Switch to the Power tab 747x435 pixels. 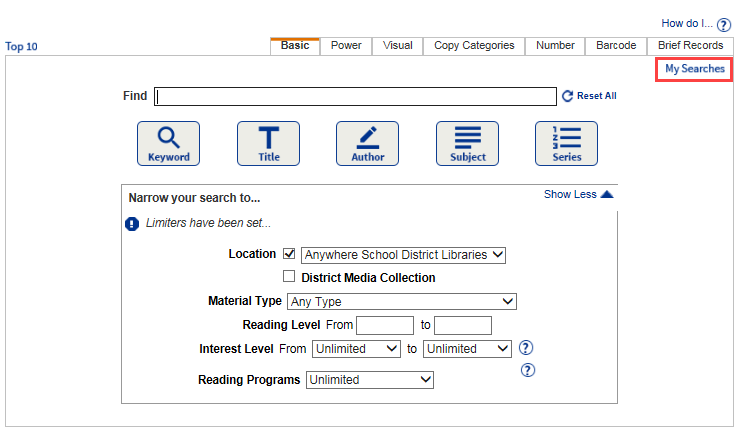346,46
